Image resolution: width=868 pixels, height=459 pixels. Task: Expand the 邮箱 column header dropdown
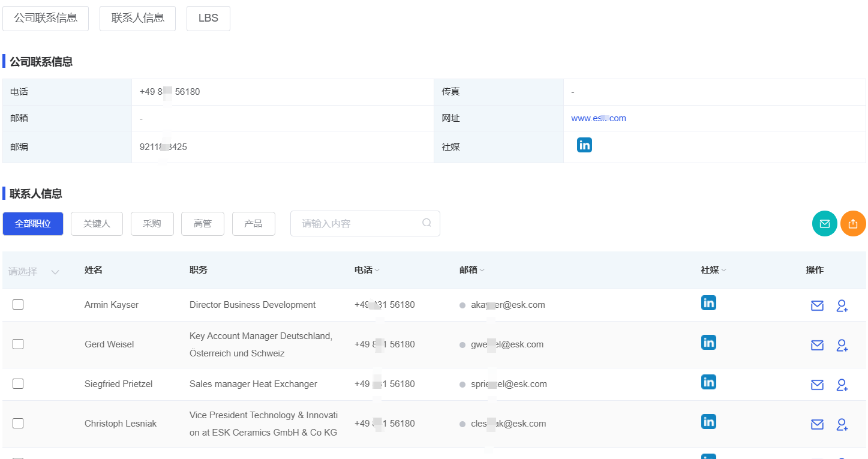(x=482, y=271)
